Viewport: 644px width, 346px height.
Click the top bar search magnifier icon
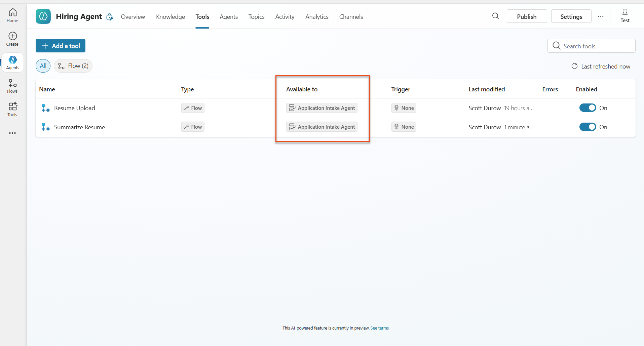[x=495, y=16]
